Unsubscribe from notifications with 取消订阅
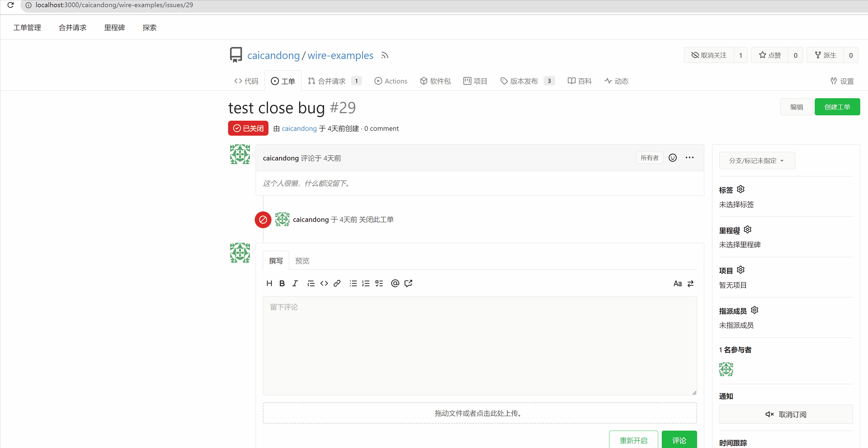The height and width of the screenshot is (448, 868). (786, 414)
